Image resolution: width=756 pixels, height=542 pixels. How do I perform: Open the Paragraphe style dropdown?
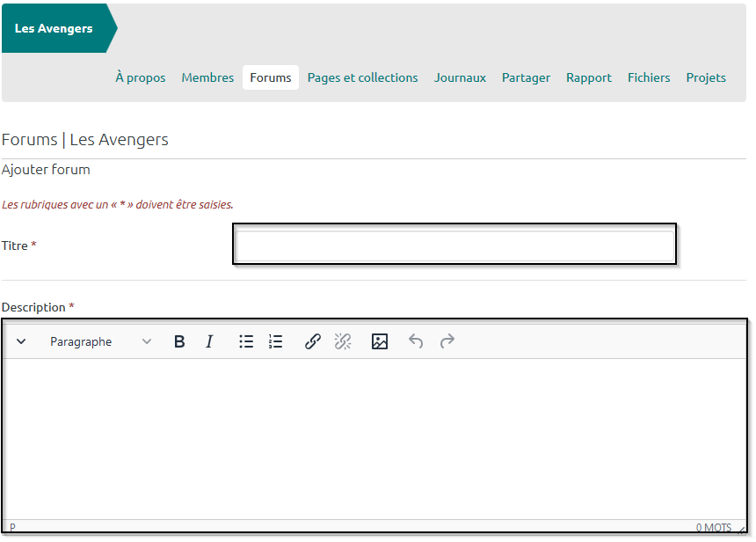tap(100, 341)
